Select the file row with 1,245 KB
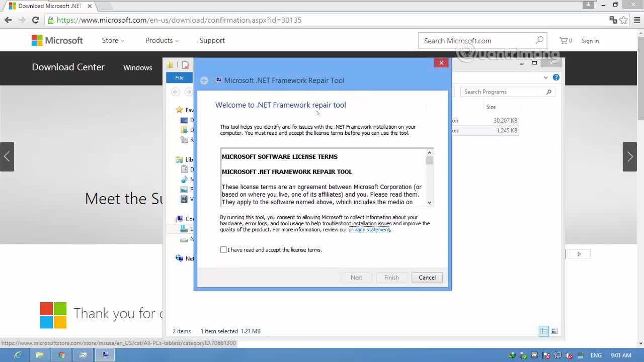The width and height of the screenshot is (644, 362). click(x=485, y=131)
